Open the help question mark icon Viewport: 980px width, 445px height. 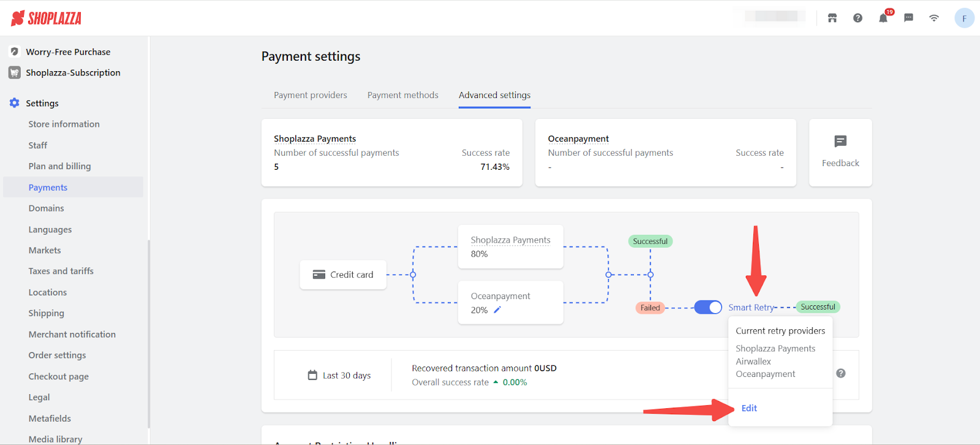point(858,18)
